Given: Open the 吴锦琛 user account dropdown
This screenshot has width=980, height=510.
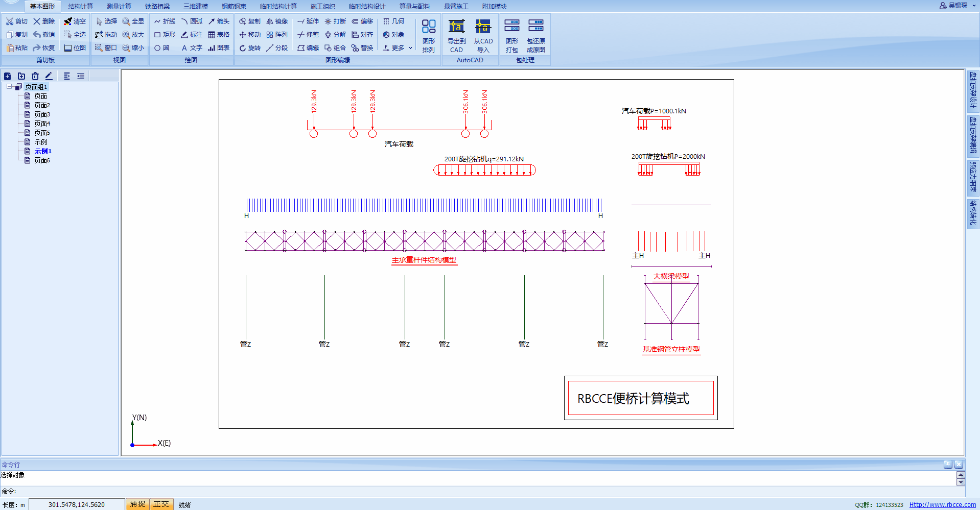Looking at the screenshot, I should point(958,6).
